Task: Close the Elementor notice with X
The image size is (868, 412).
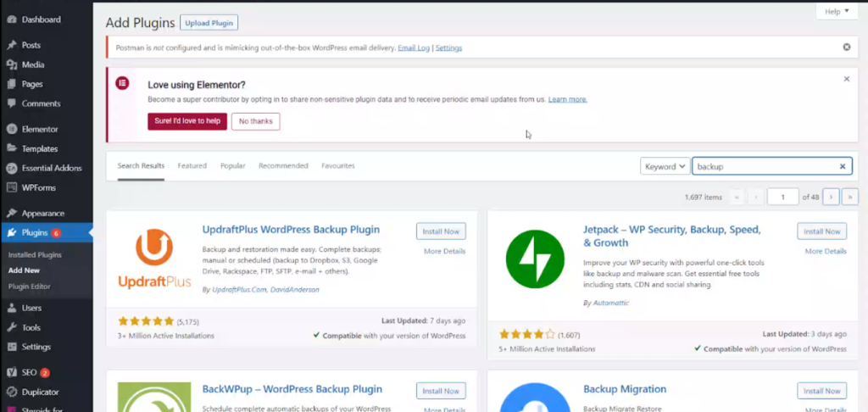Action: coord(847,79)
